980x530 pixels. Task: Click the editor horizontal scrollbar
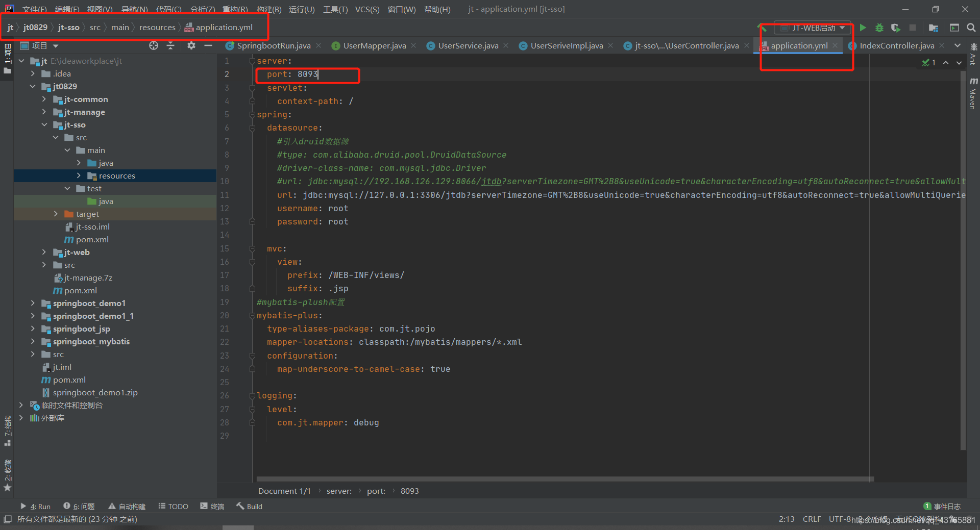565,479
